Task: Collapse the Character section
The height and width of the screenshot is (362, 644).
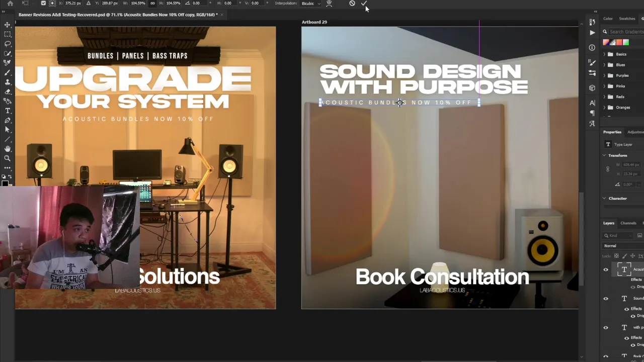Action: point(604,198)
